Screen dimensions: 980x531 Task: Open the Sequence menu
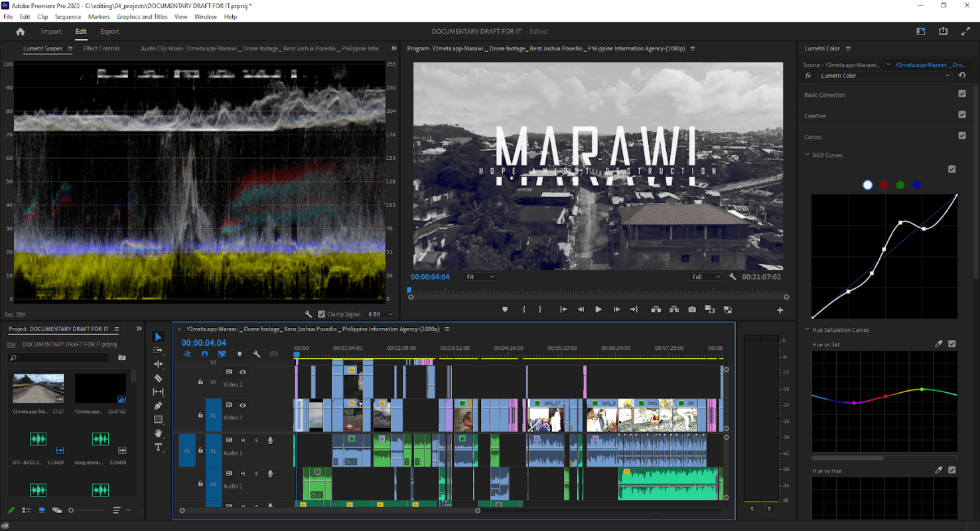point(68,17)
